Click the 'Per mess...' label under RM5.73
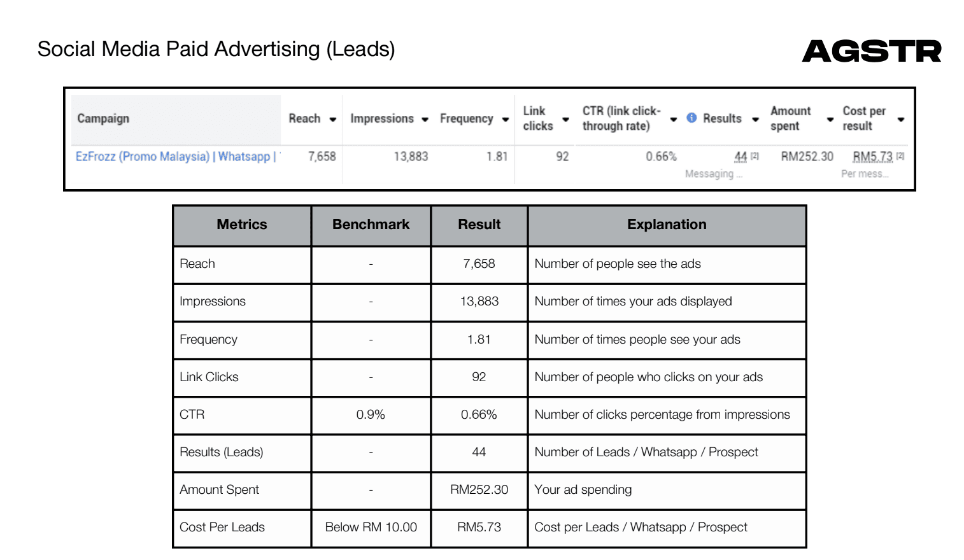 (865, 174)
